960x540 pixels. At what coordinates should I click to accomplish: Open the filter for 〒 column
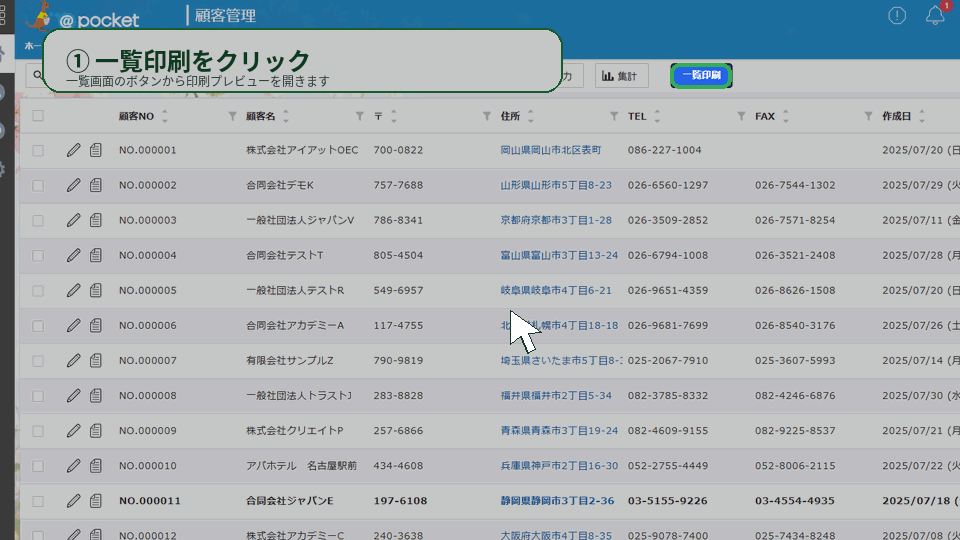click(x=487, y=116)
